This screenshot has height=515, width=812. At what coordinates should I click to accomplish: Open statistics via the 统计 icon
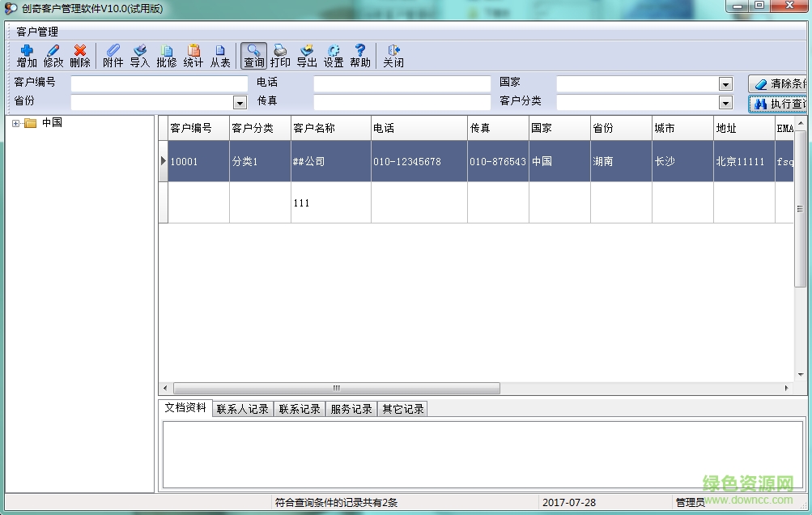click(x=193, y=55)
